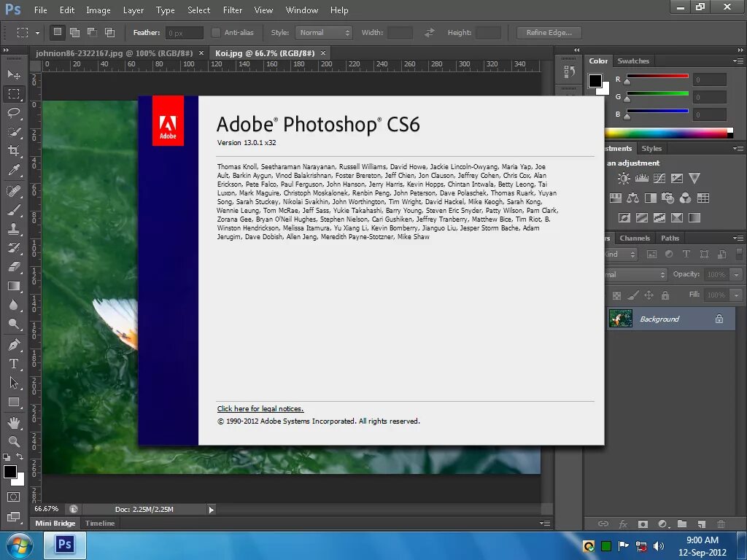
Task: Click the Create new group folder icon
Action: pos(682,524)
